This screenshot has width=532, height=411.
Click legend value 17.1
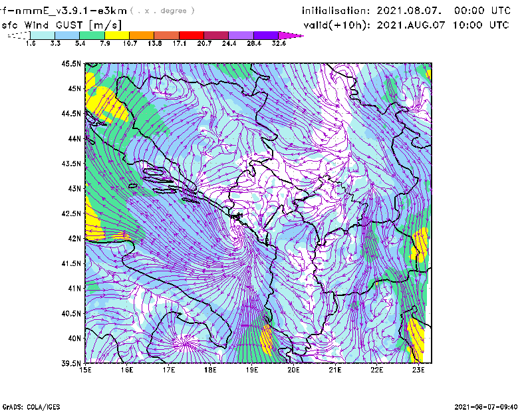[x=180, y=43]
